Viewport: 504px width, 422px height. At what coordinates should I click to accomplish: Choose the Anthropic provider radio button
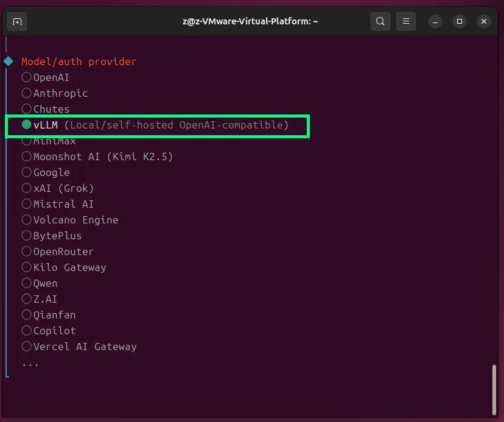click(x=27, y=93)
